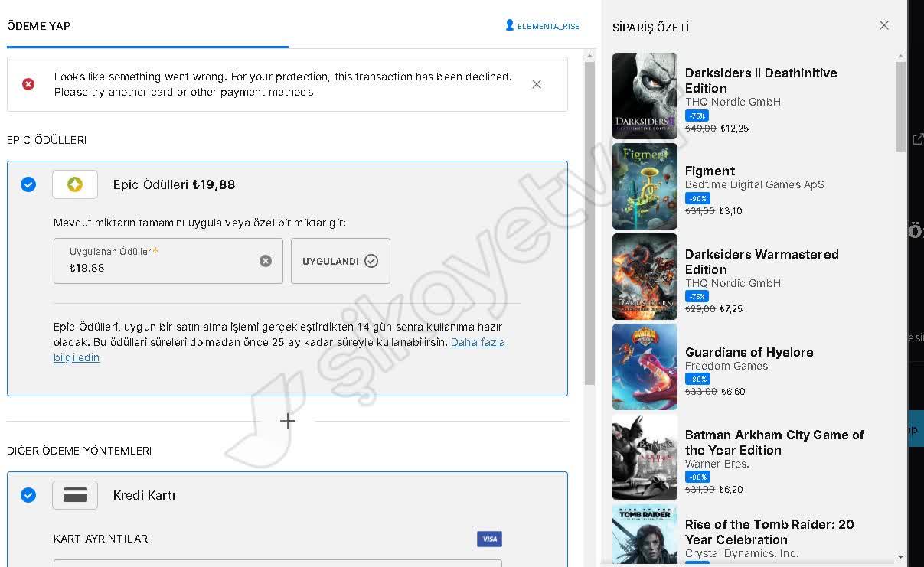Viewport: 924px width, 567px height.
Task: Click the credit card icon
Action: (x=75, y=495)
